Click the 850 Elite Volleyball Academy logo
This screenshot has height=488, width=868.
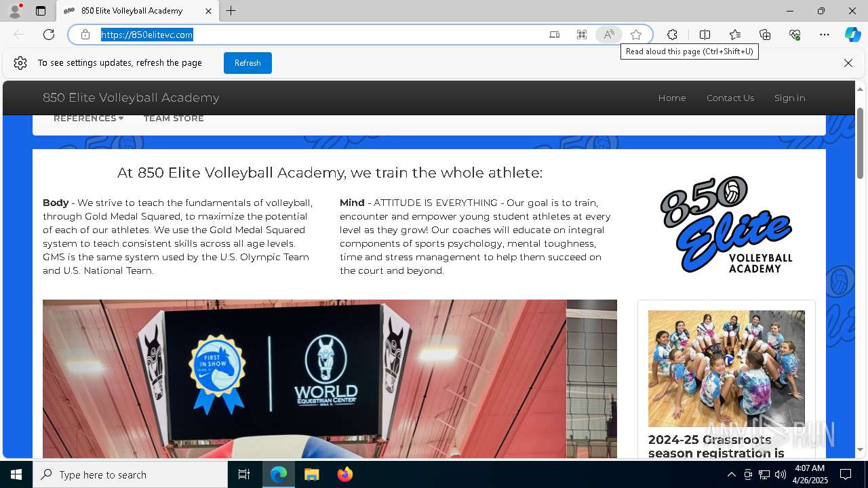tap(726, 224)
